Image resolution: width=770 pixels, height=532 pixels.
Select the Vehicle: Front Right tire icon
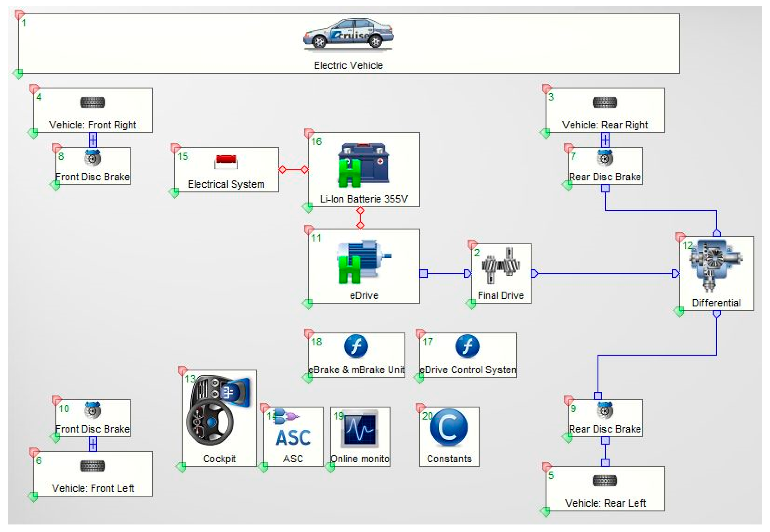92,102
